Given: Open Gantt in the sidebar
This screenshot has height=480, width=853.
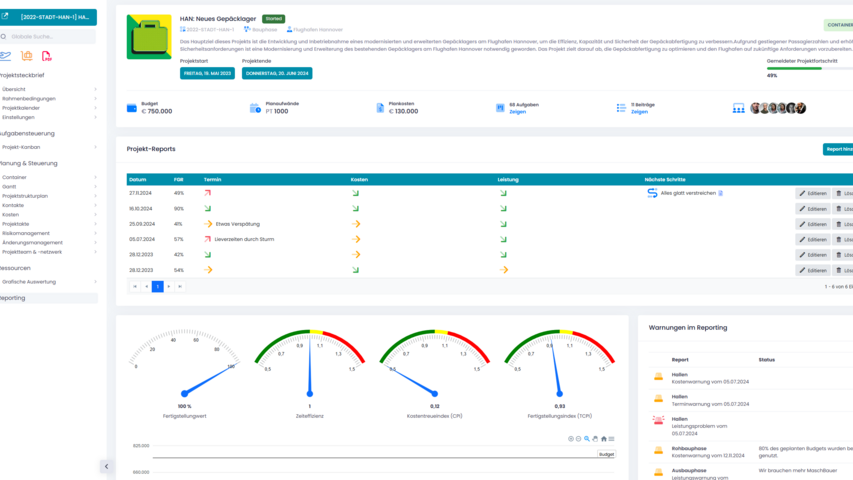Looking at the screenshot, I should tap(48, 187).
